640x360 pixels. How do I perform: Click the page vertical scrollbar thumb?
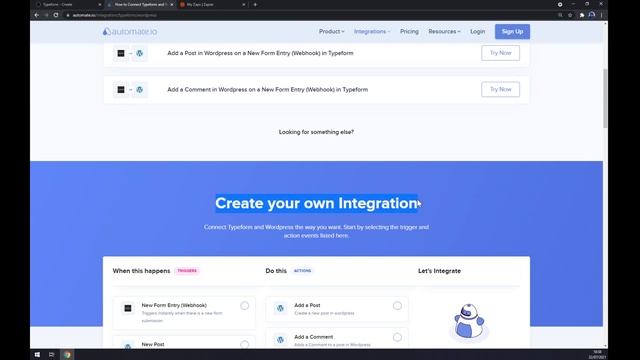point(605,98)
